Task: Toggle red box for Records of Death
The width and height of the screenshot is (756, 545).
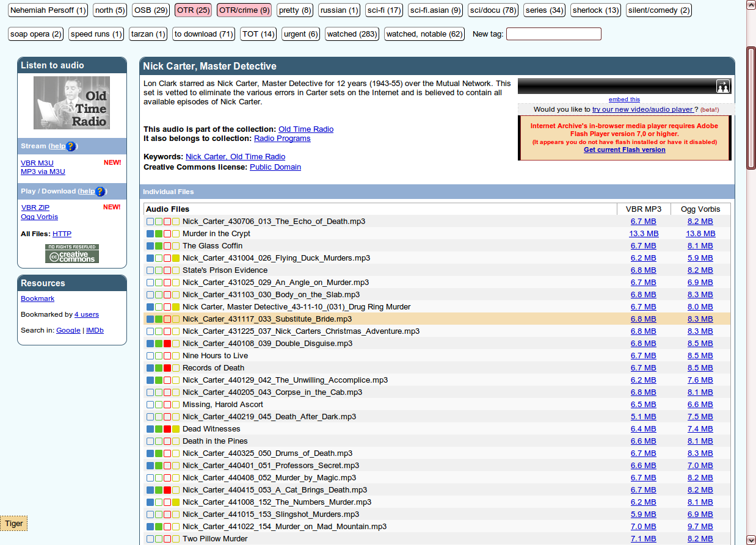Action: tap(167, 368)
